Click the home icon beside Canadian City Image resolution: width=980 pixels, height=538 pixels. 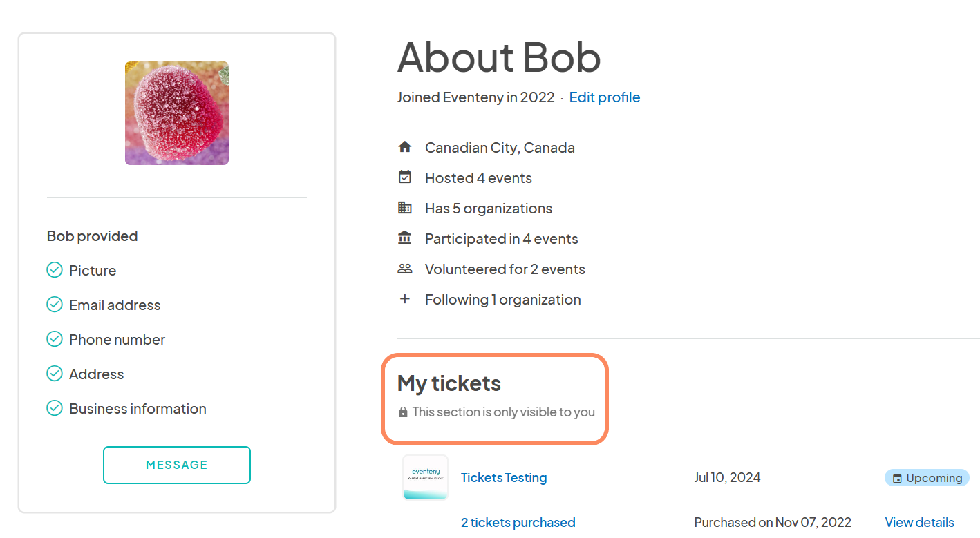(405, 146)
